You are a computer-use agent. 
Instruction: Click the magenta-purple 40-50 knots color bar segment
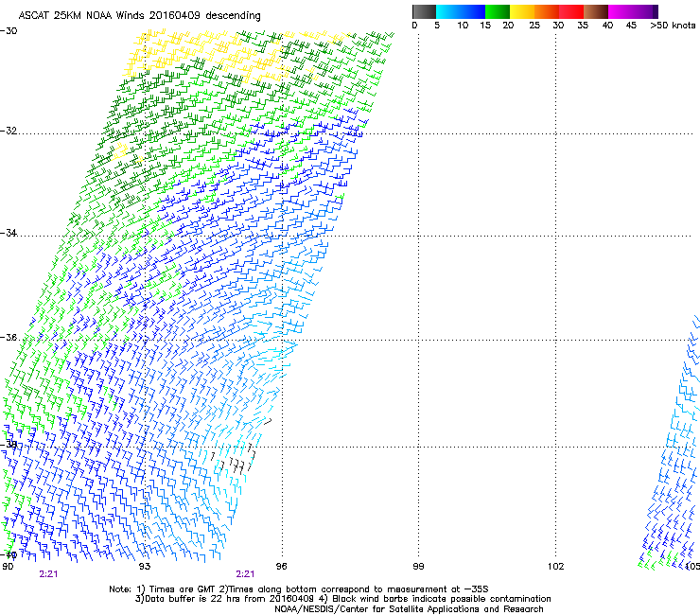click(x=633, y=11)
